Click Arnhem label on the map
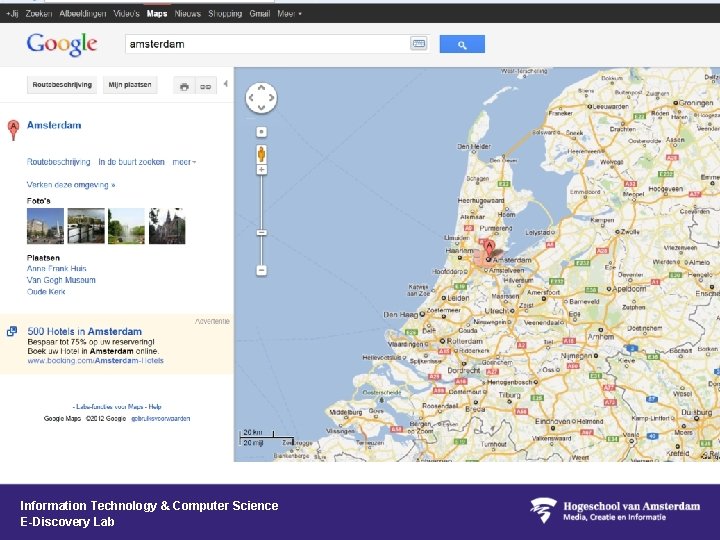Image resolution: width=720 pixels, height=540 pixels. click(x=601, y=337)
